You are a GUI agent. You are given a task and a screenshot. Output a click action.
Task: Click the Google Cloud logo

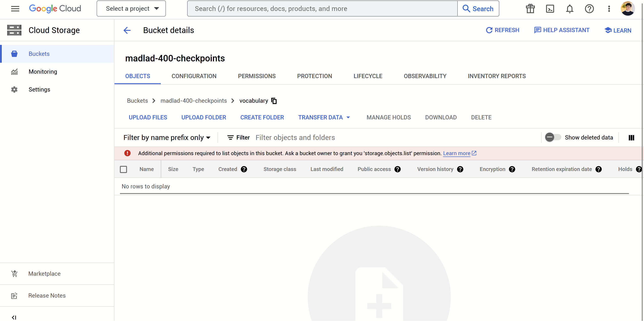coord(55,8)
